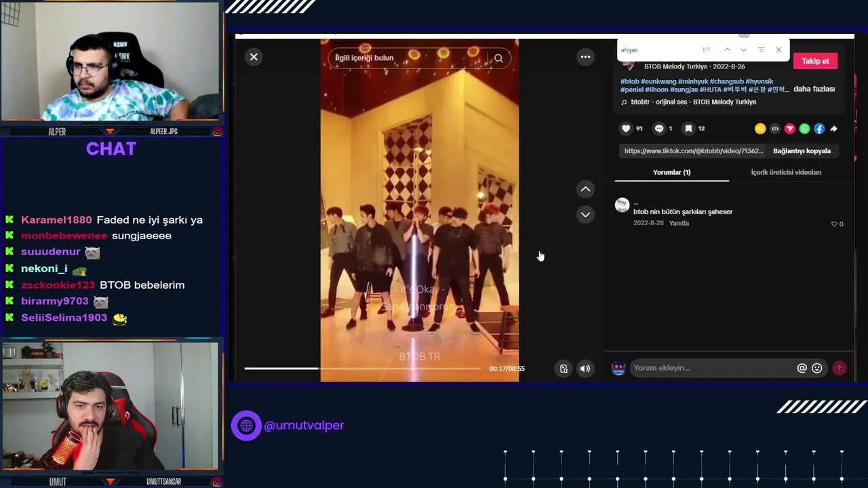Open find bar filter options icon
This screenshot has height=488, width=868.
[x=761, y=49]
